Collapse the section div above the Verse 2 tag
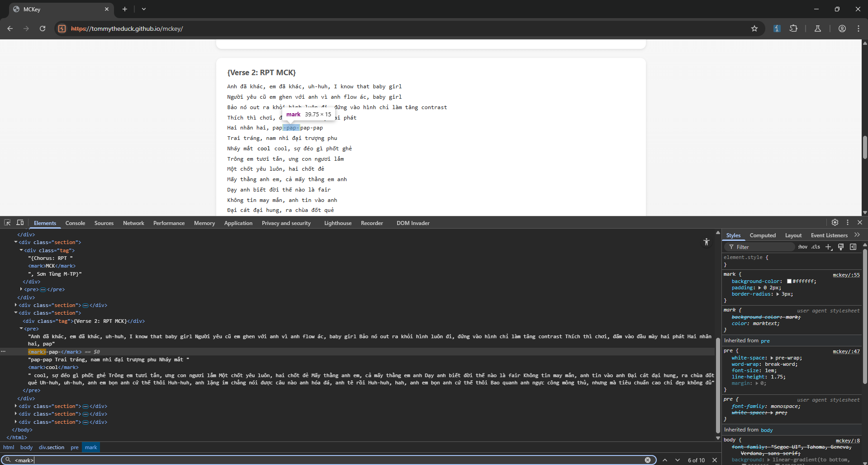Viewport: 868px width, 465px height. point(16,313)
